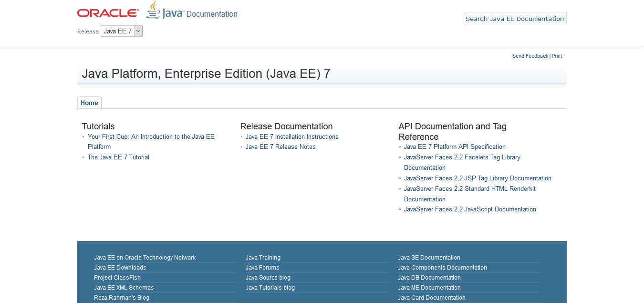
Task: Open Java ME Documentation footer link
Action: coord(429,288)
